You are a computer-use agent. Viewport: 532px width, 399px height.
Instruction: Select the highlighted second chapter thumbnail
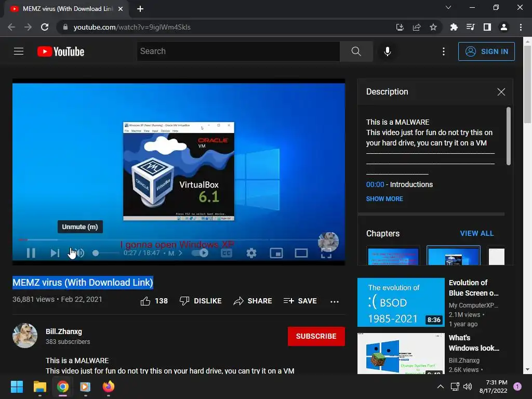[x=454, y=255]
